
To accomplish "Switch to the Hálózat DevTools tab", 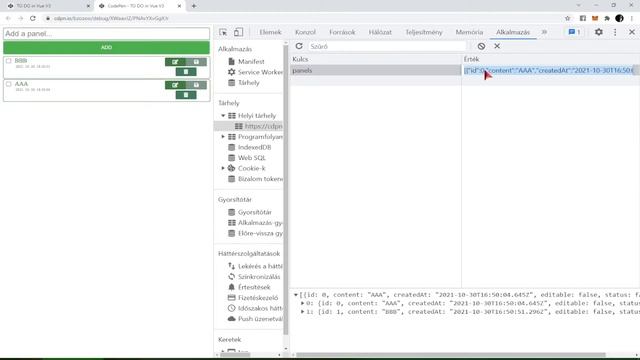I will (380, 32).
